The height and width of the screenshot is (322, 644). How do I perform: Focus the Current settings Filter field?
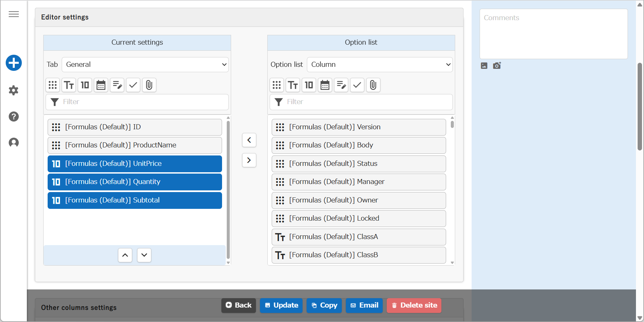pyautogui.click(x=137, y=102)
